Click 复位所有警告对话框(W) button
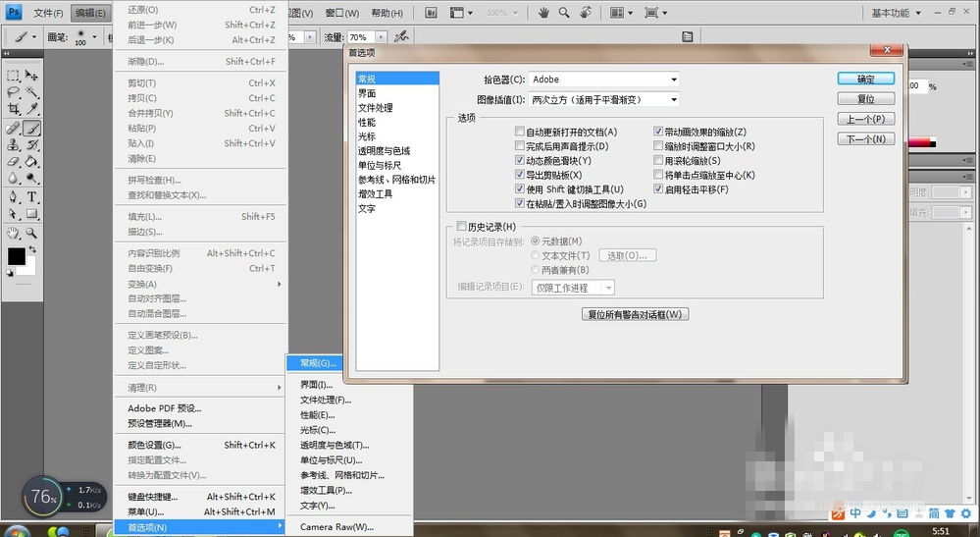Viewport: 980px width, 537px height. pos(635,314)
